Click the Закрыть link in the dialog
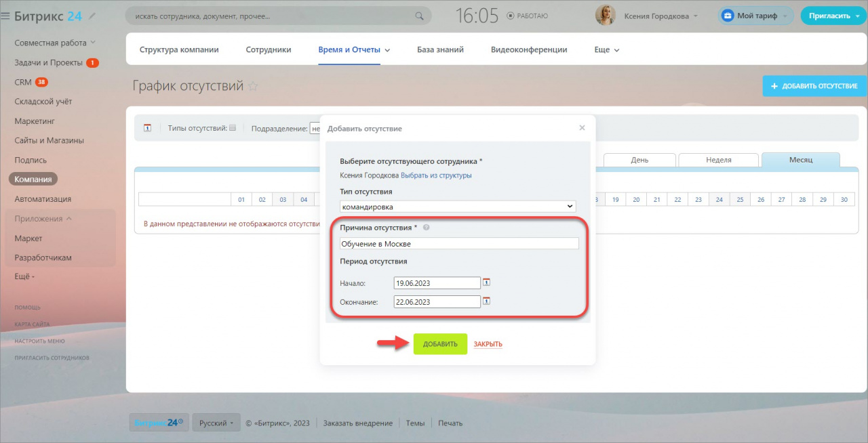 (x=488, y=344)
